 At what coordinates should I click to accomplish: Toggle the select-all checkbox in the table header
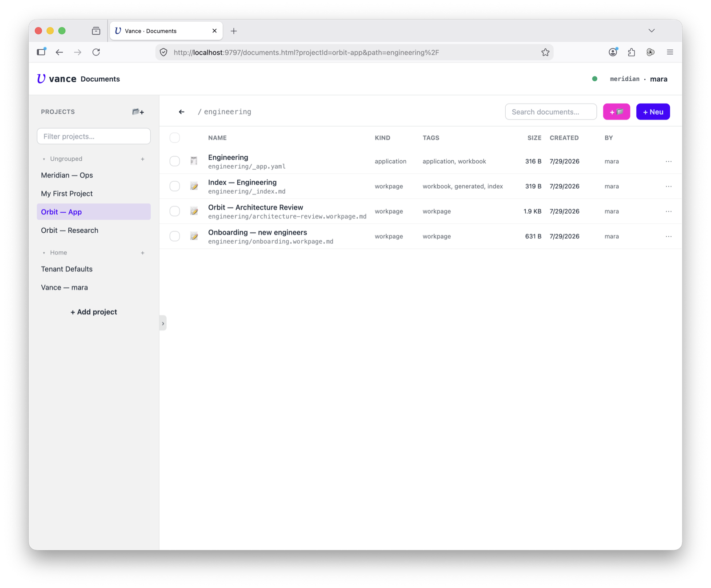(x=175, y=138)
